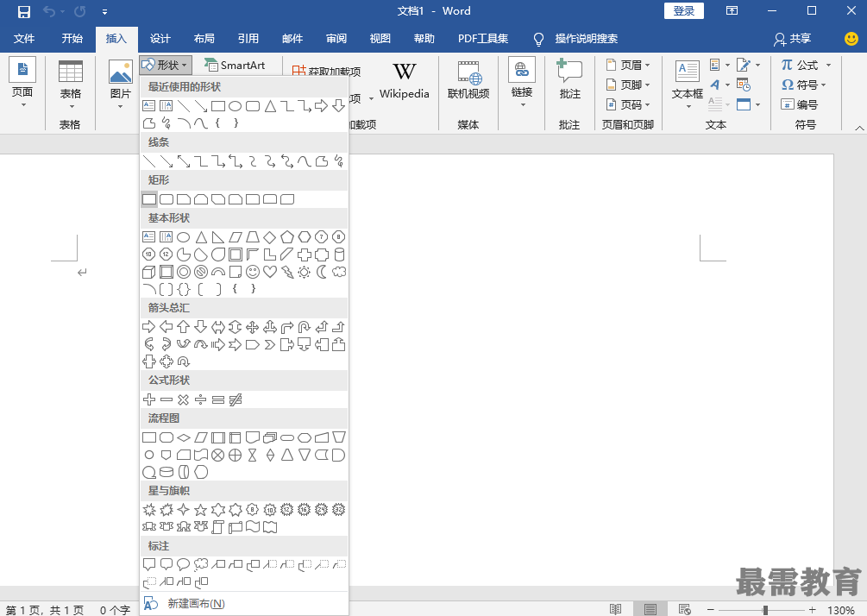Pick the cloud thought bubble callout
The width and height of the screenshot is (867, 616).
pos(201,564)
